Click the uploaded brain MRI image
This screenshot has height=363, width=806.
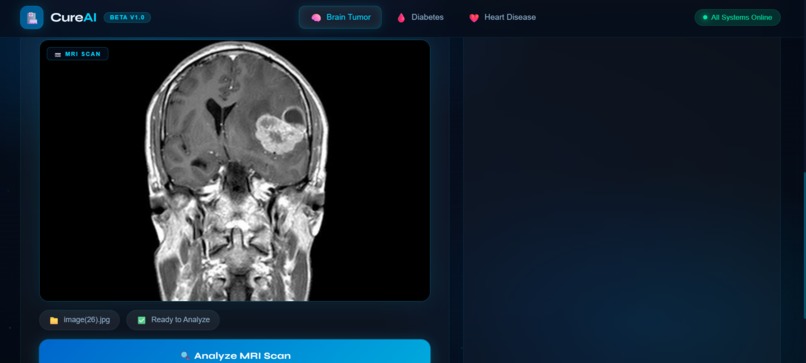pyautogui.click(x=235, y=170)
